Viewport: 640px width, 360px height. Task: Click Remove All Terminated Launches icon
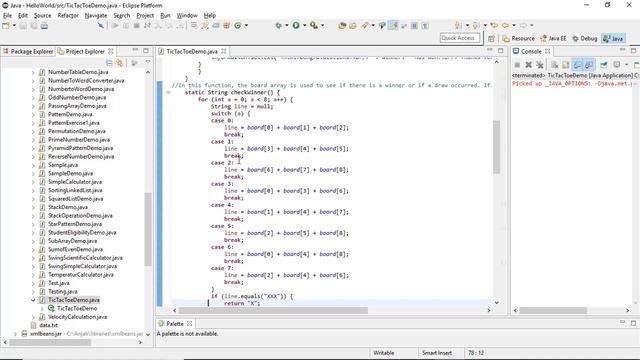click(540, 64)
